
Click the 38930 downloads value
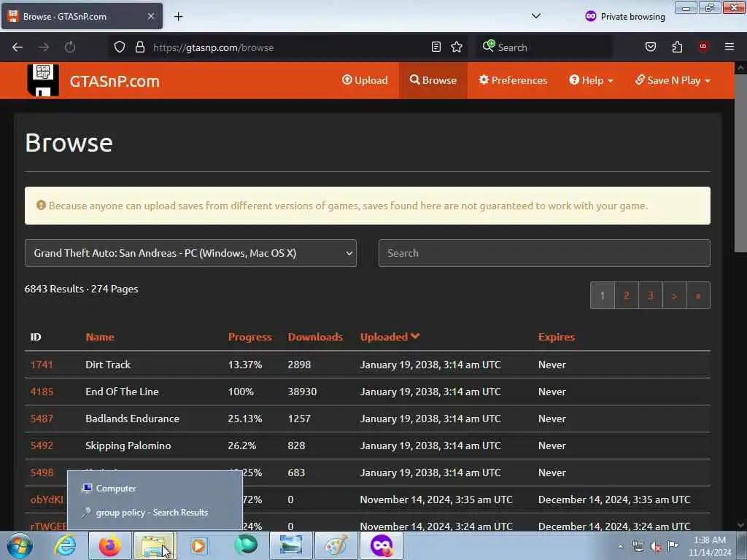(302, 392)
